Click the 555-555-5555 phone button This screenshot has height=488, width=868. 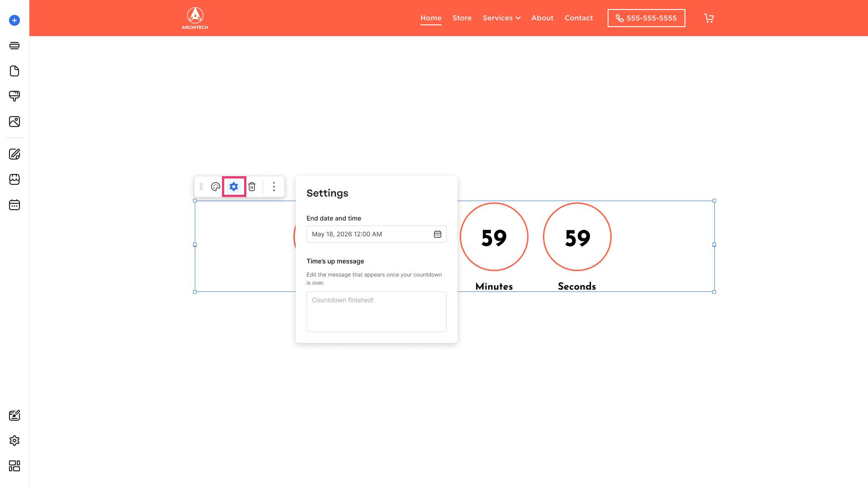[646, 18]
